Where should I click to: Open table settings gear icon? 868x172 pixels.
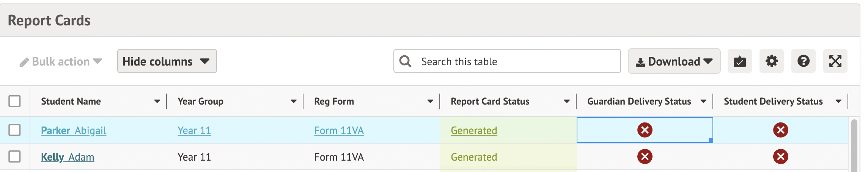771,61
